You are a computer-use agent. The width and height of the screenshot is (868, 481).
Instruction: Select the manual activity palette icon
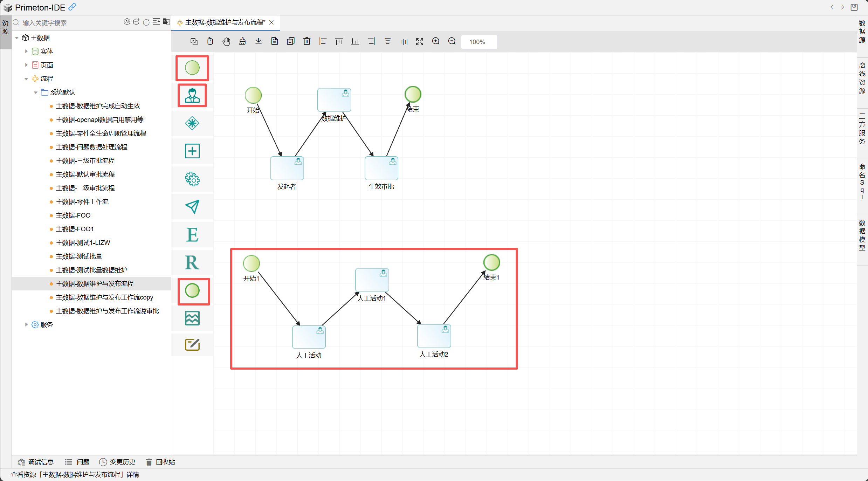(192, 95)
